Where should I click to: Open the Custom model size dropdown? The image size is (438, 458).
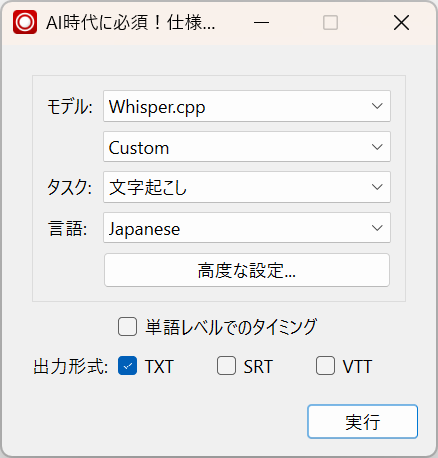pos(247,147)
